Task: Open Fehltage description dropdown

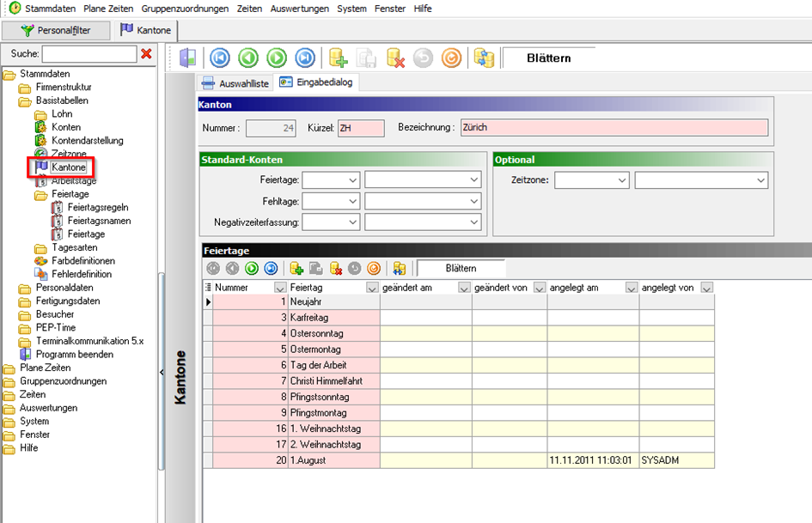Action: [473, 202]
